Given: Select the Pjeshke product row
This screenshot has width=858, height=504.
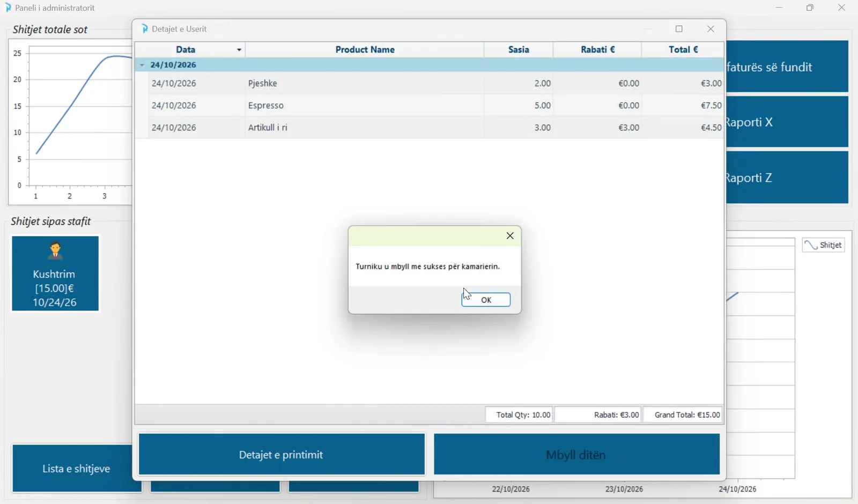Looking at the screenshot, I should (x=436, y=83).
